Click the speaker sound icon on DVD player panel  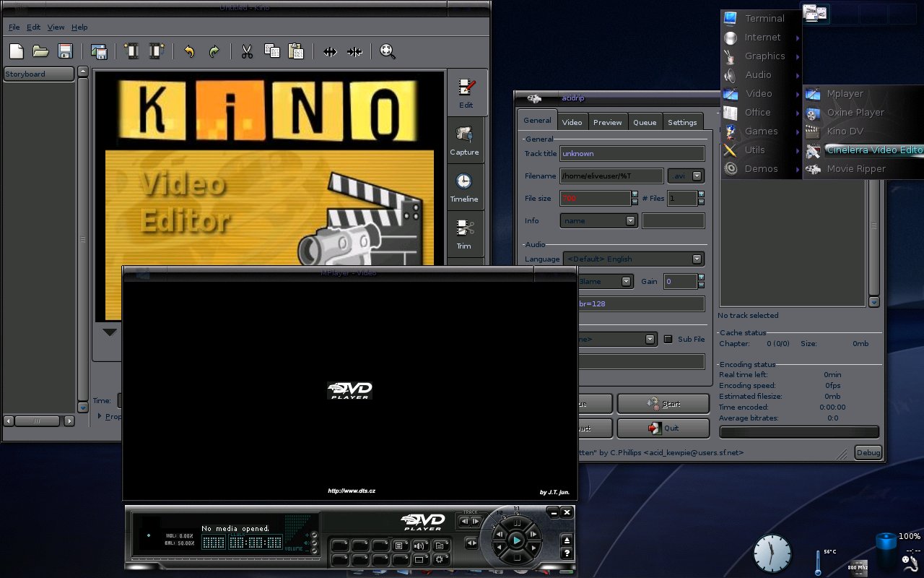pyautogui.click(x=420, y=545)
